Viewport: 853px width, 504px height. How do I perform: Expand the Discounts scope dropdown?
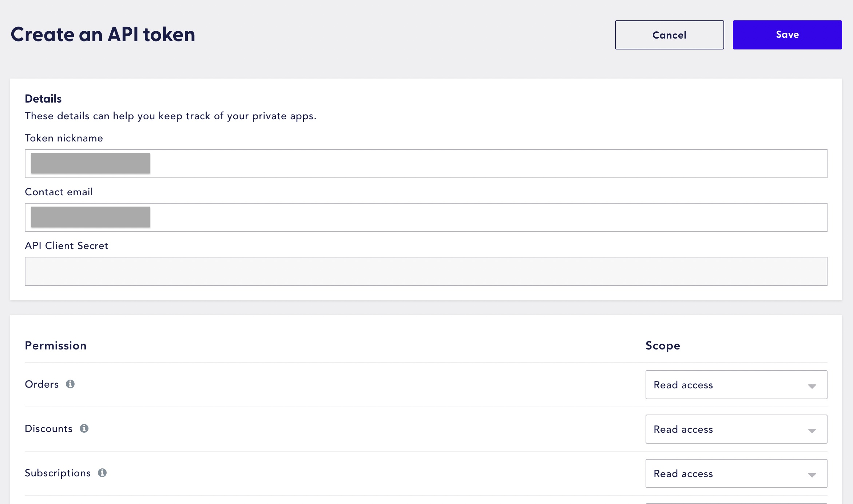[736, 429]
